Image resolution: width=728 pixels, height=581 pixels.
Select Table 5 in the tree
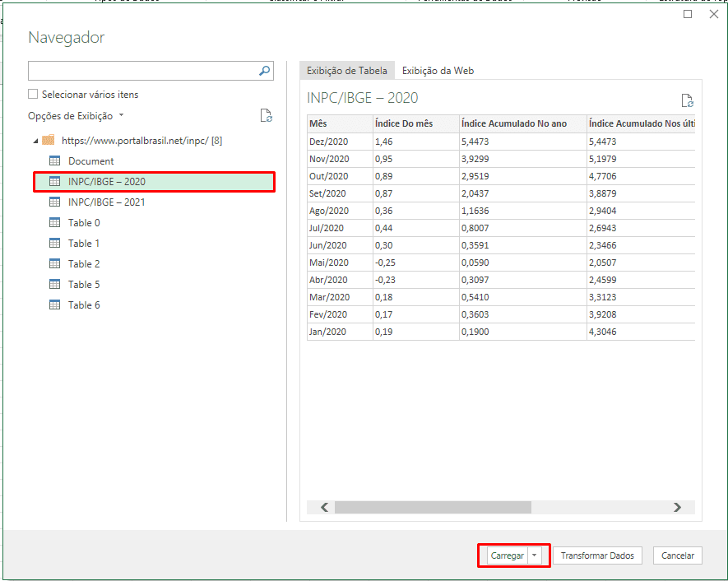tap(84, 284)
